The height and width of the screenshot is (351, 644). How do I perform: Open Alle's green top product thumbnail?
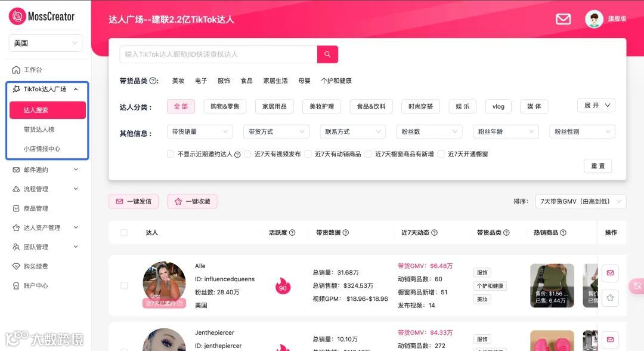552,286
